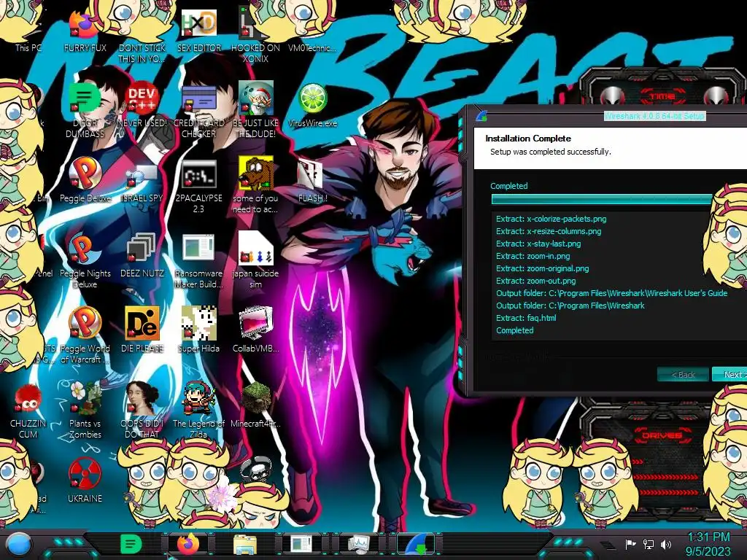
Task: Click the window-layout taskbar icon beside Explorer
Action: point(301,544)
